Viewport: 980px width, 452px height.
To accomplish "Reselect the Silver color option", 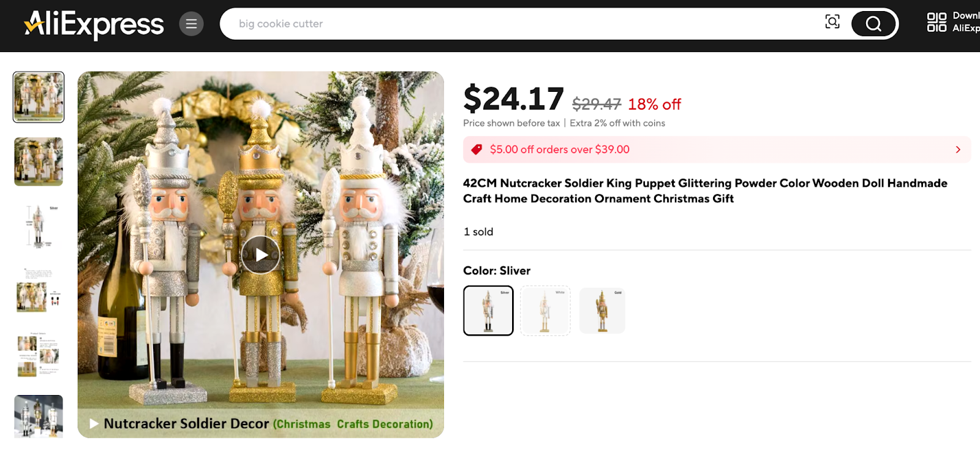I will tap(488, 311).
